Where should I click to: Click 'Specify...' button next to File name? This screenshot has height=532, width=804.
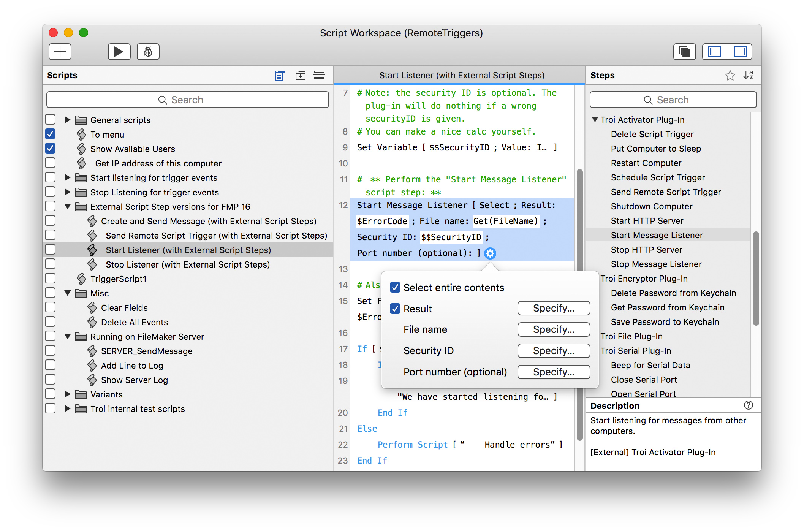[x=552, y=329]
